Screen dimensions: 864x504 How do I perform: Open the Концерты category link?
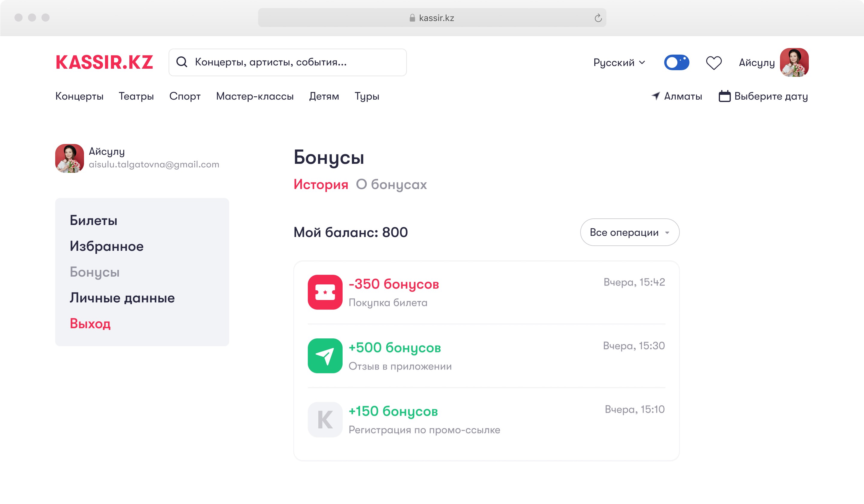click(x=79, y=96)
